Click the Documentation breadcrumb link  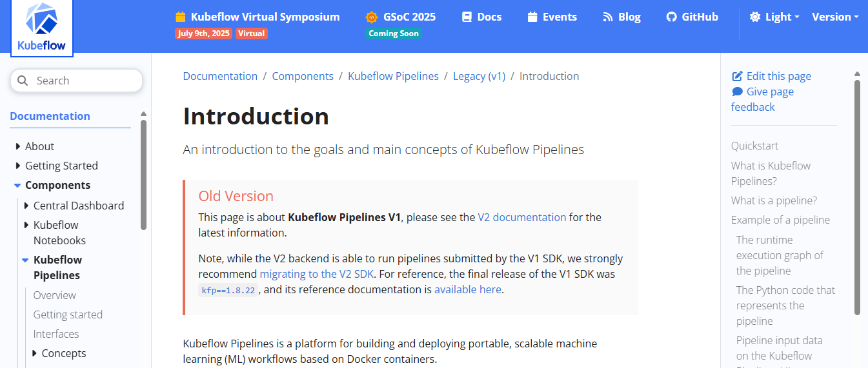coord(220,76)
